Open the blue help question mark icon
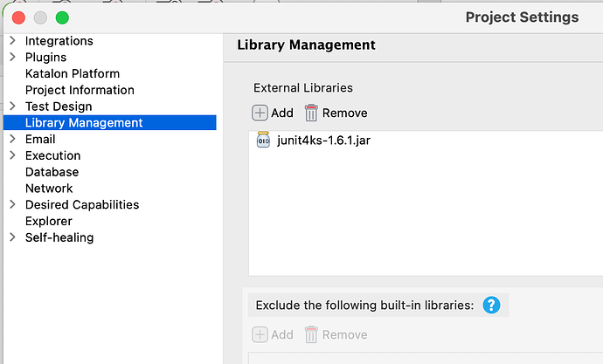Viewport: 603px width, 364px height. pos(491,305)
